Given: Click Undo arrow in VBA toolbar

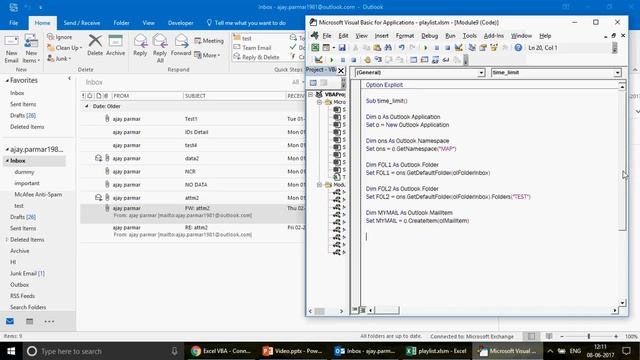Looking at the screenshot, I should point(402,48).
